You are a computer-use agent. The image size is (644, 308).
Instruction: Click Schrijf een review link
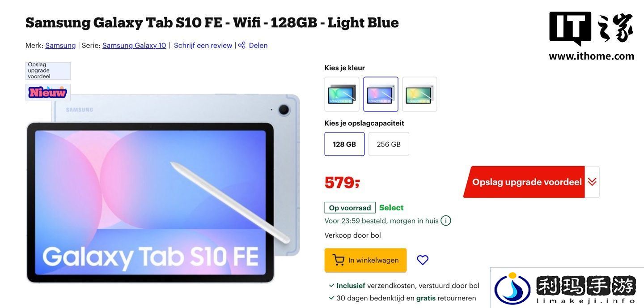pos(203,45)
